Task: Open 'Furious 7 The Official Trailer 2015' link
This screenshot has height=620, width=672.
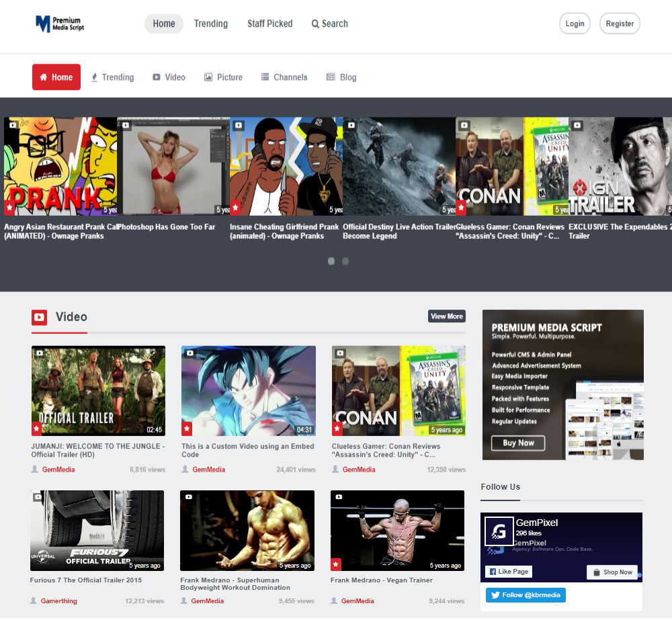Action: (x=86, y=580)
